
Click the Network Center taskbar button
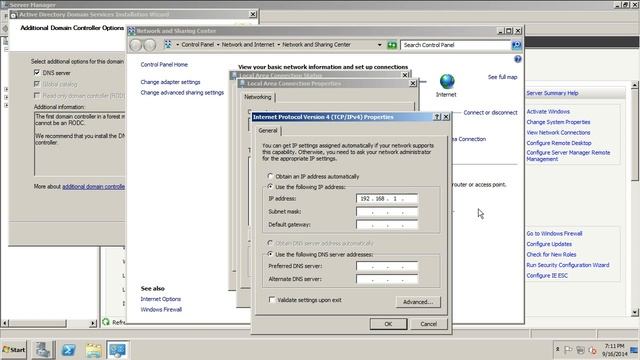pos(118,350)
